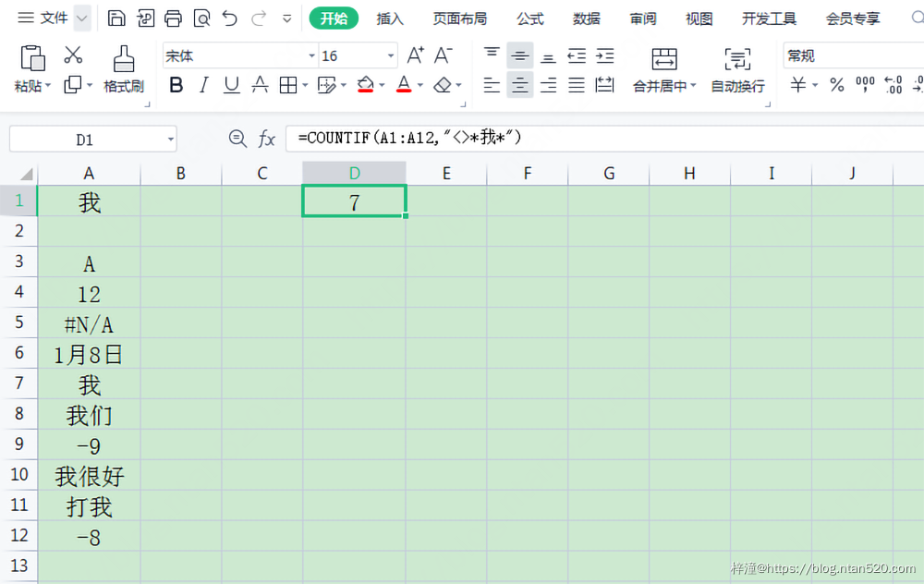
Task: Toggle Wrap Text (自动换行)
Action: coord(737,71)
